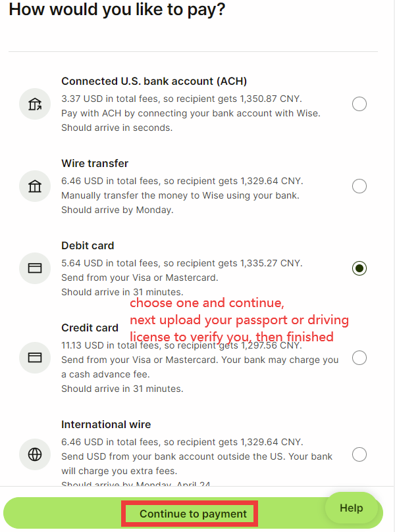Click the ACH bank account icon
This screenshot has width=395, height=532.
(x=35, y=104)
